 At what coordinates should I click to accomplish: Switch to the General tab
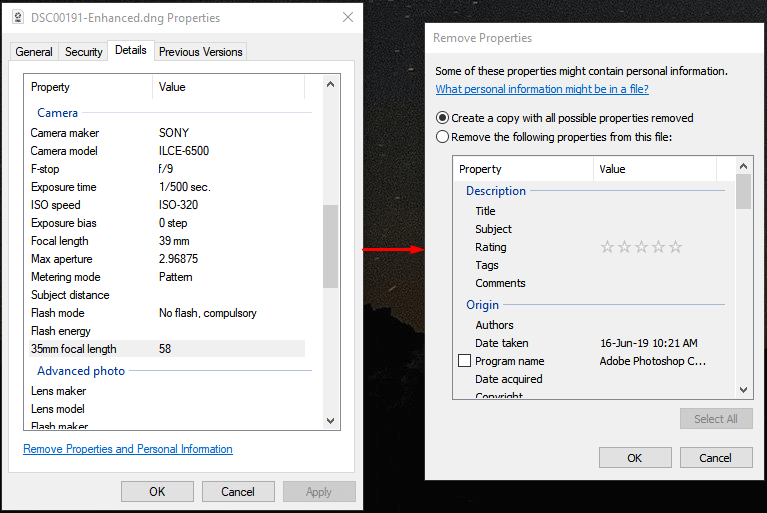click(x=34, y=52)
